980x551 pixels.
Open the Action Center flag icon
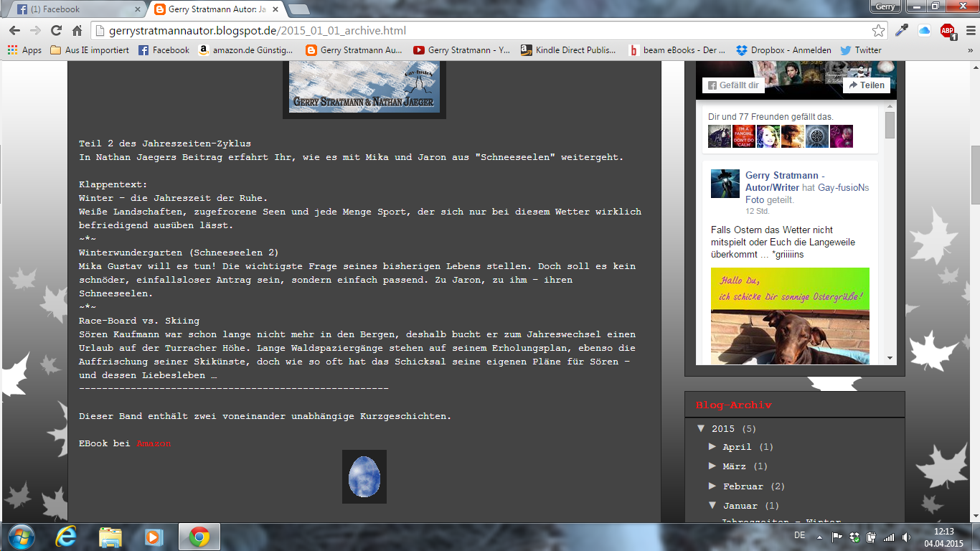(837, 537)
